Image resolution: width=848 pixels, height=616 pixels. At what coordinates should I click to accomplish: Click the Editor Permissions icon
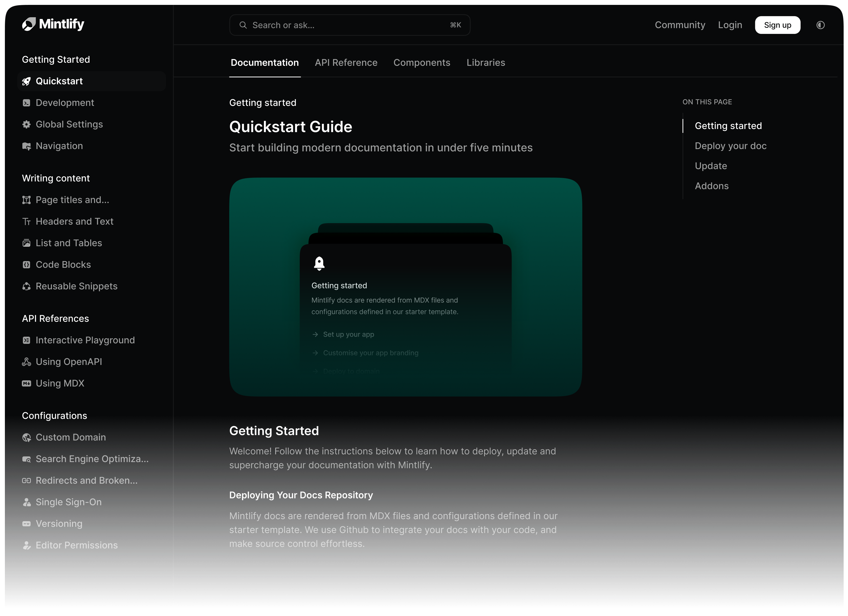26,546
